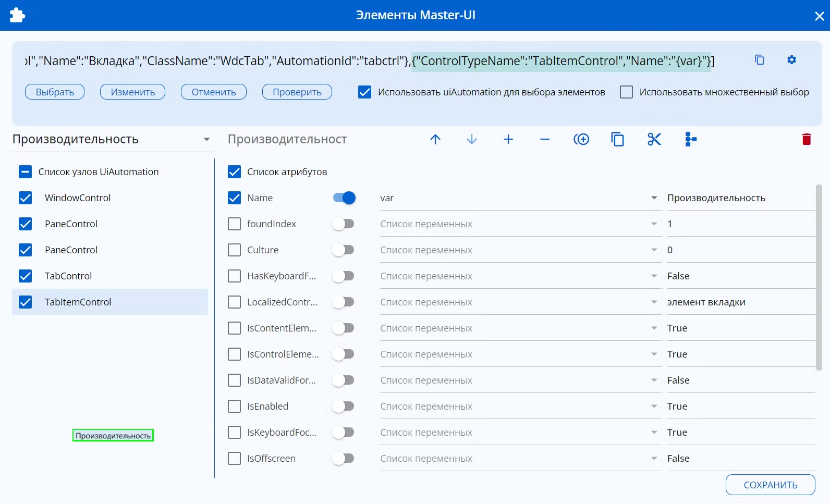Cut node with scissors icon
The height and width of the screenshot is (504, 830).
tap(654, 139)
